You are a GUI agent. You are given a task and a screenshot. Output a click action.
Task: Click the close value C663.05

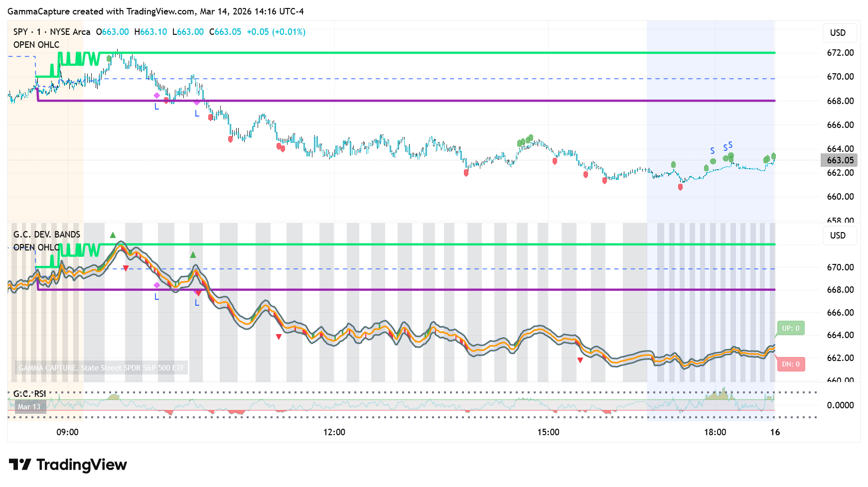(x=225, y=32)
